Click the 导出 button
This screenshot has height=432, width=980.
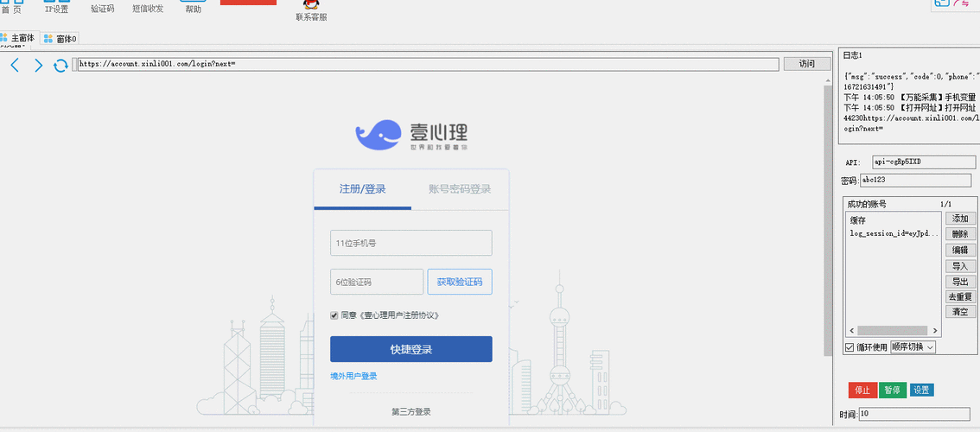[960, 282]
